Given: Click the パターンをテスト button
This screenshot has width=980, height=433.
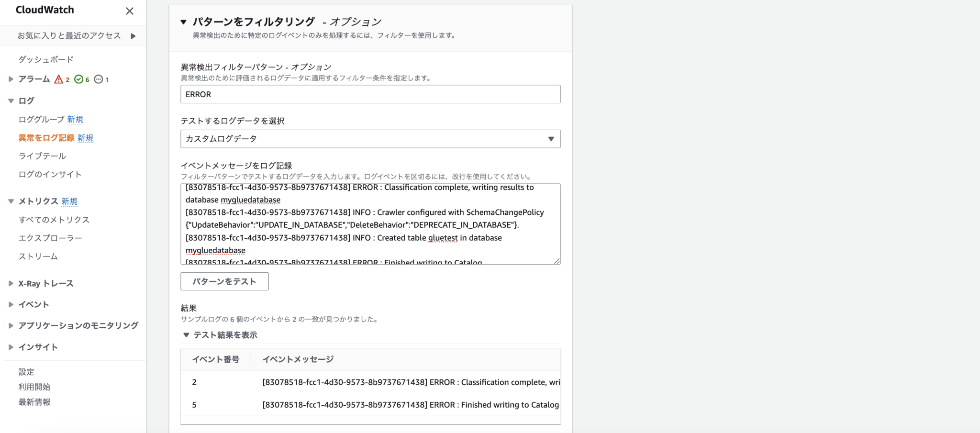Looking at the screenshot, I should pos(224,281).
